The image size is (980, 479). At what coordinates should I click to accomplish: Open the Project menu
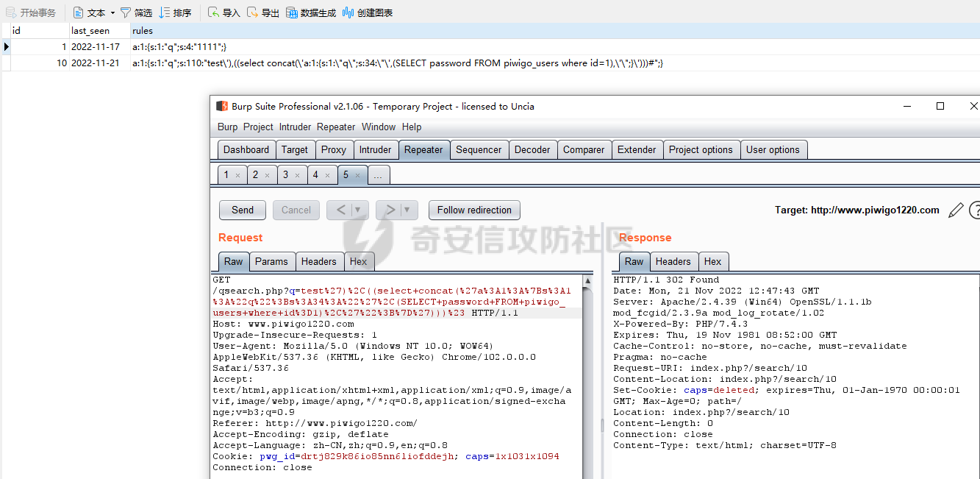click(258, 127)
